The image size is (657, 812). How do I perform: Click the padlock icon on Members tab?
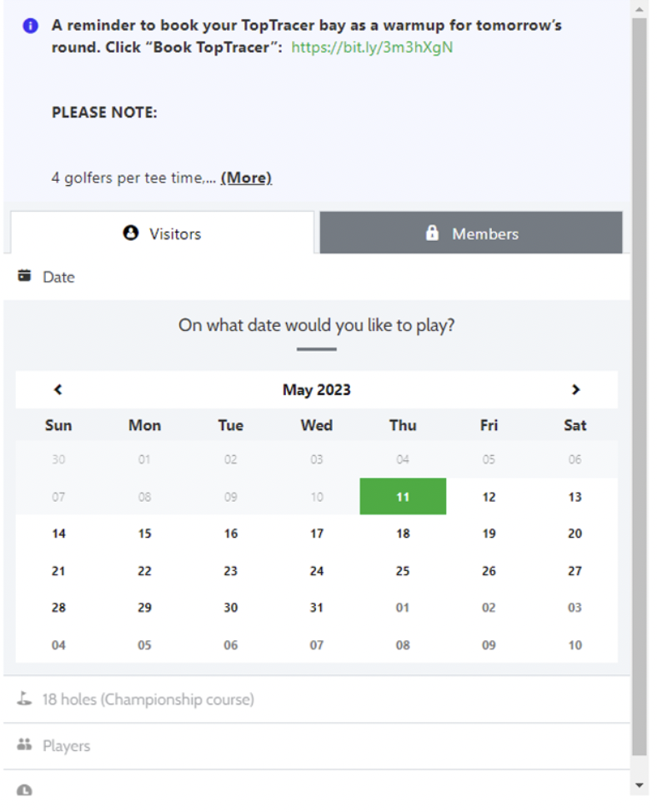click(x=432, y=233)
